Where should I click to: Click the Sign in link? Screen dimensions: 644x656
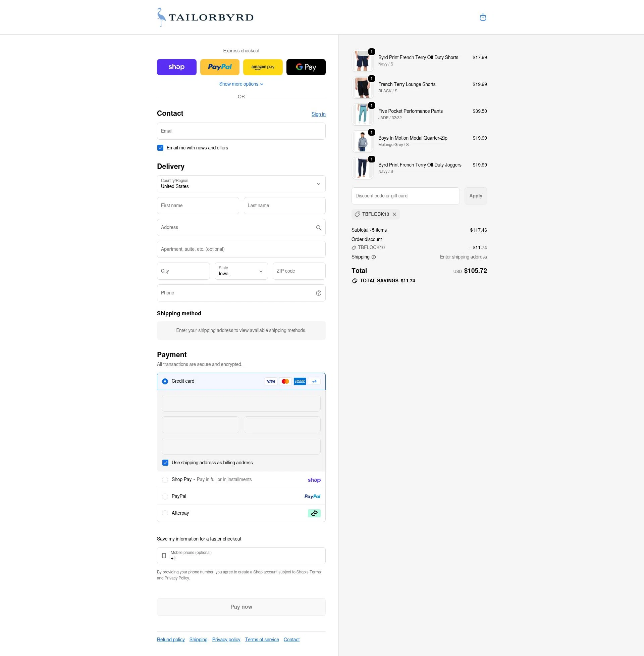(318, 114)
